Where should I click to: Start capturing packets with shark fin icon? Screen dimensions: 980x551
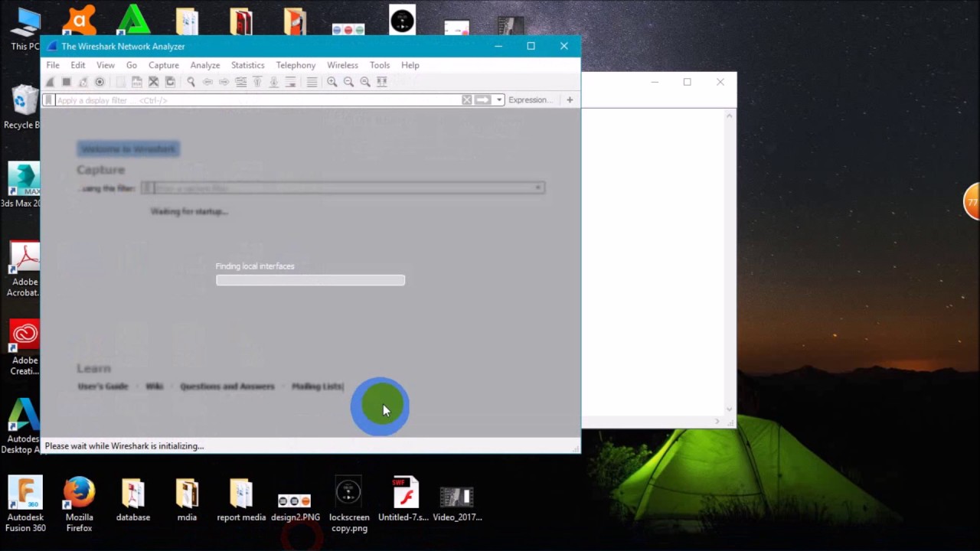click(x=50, y=82)
